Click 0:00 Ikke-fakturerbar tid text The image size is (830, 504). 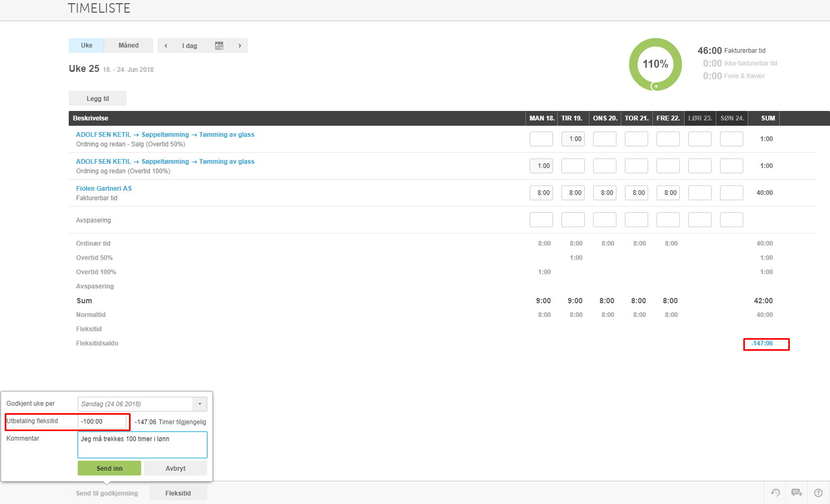740,63
